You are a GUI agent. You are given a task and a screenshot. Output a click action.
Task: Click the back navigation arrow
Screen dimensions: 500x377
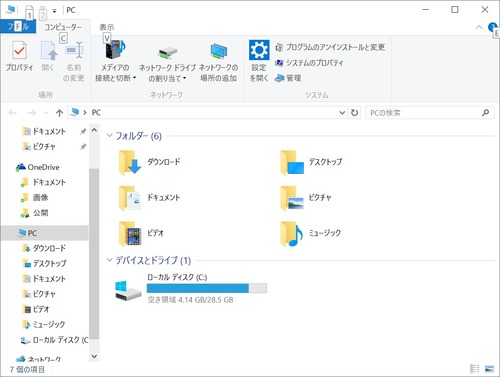tap(13, 113)
